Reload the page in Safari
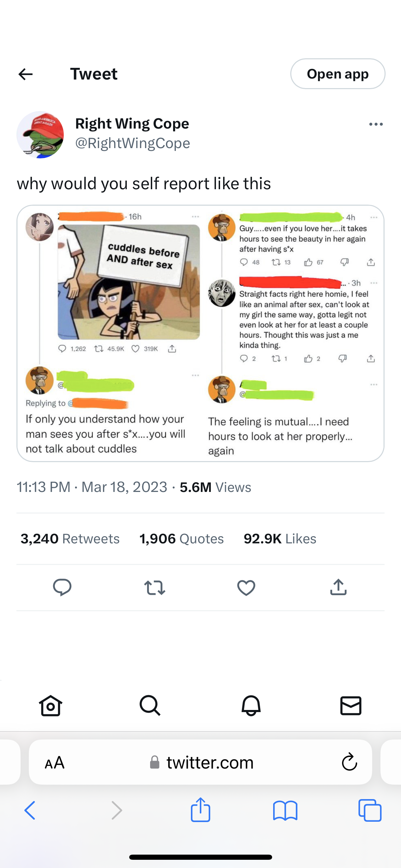Viewport: 401px width, 868px height. (349, 762)
